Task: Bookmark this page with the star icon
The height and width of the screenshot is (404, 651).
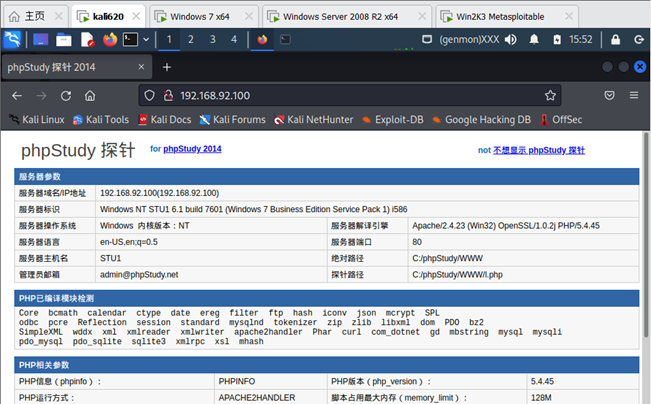Action: pos(550,95)
